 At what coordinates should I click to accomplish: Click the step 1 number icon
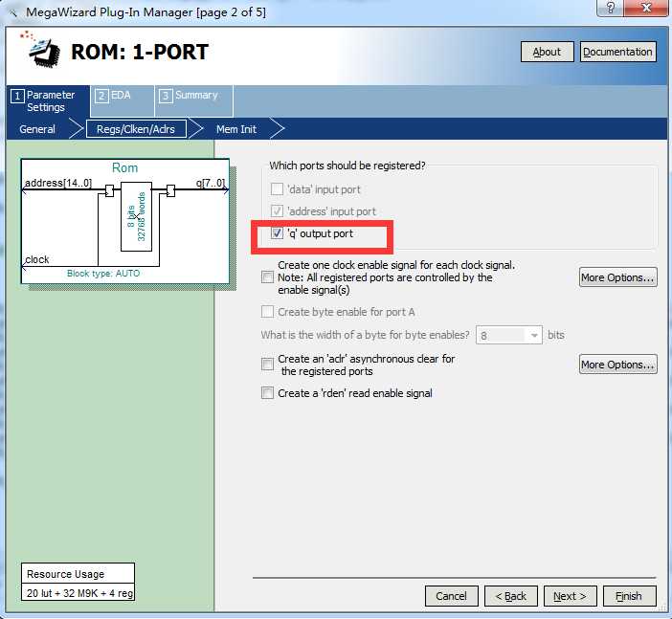pos(17,96)
